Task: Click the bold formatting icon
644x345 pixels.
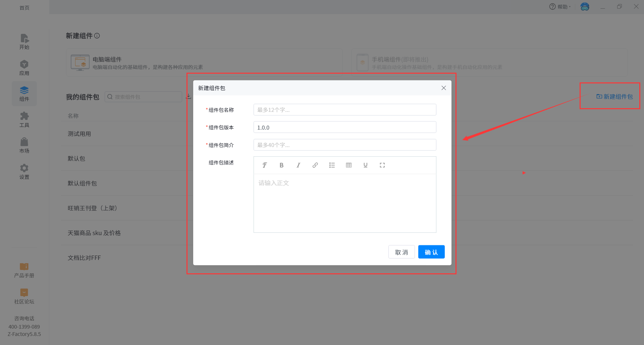Action: [281, 165]
